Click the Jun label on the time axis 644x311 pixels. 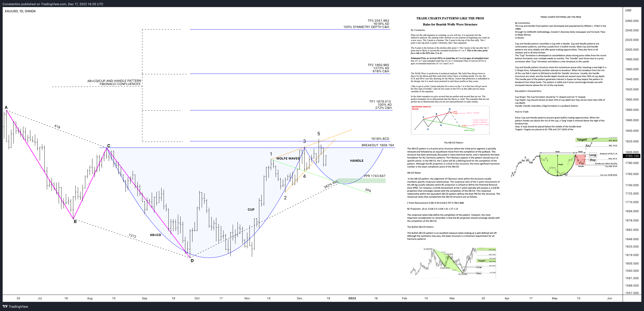610,298
